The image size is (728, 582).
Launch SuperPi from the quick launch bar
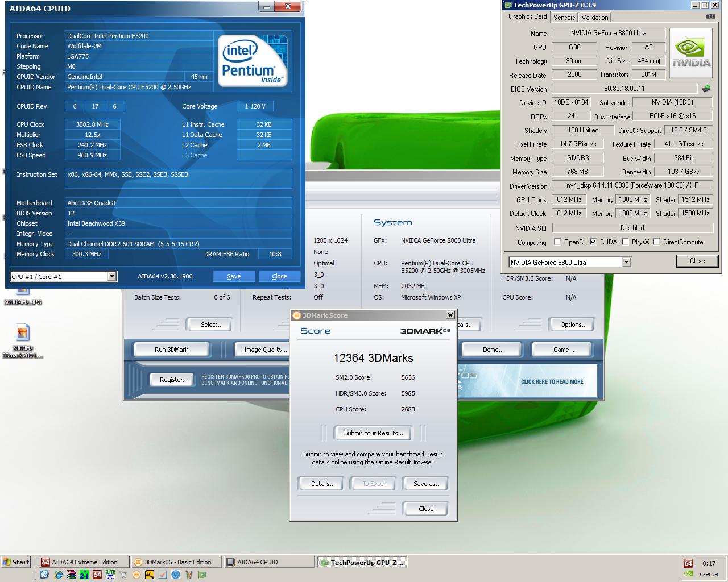(x=110, y=575)
